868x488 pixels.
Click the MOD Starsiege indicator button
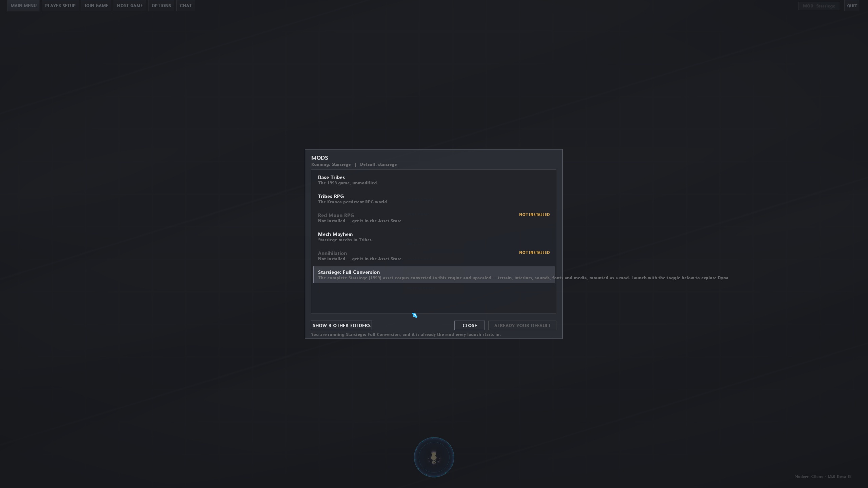pyautogui.click(x=818, y=6)
